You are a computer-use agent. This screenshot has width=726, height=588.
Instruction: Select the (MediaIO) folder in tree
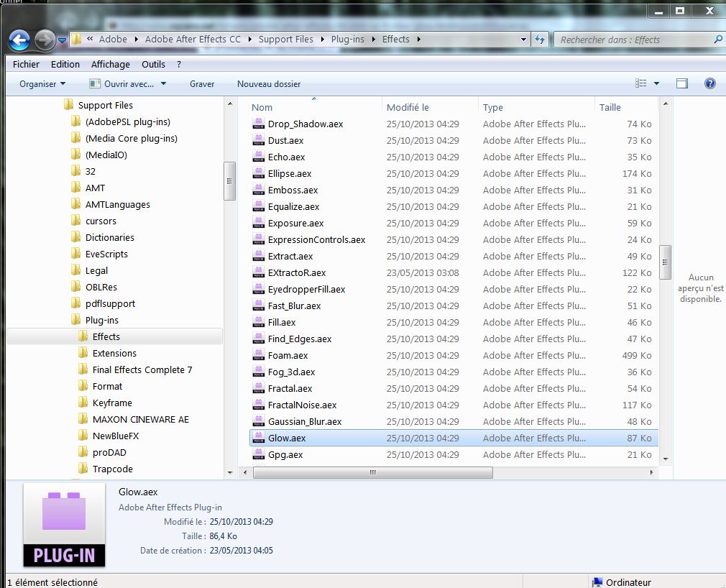(106, 155)
